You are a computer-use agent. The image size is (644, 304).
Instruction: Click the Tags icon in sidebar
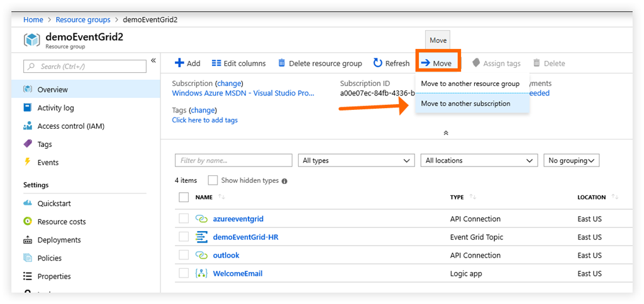[28, 144]
